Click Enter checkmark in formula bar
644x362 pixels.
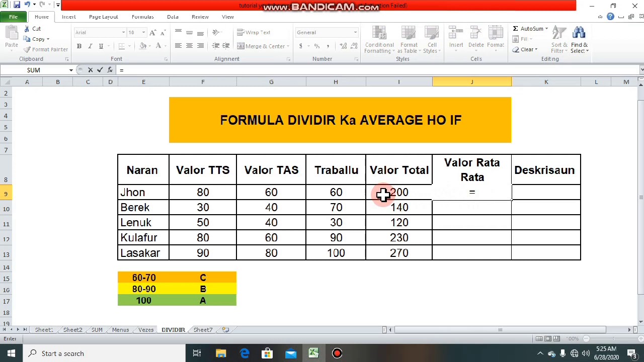tap(100, 70)
